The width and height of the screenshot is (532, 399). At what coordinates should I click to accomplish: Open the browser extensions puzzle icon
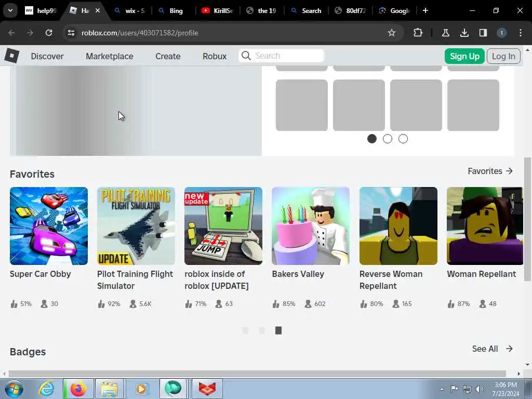click(x=418, y=33)
